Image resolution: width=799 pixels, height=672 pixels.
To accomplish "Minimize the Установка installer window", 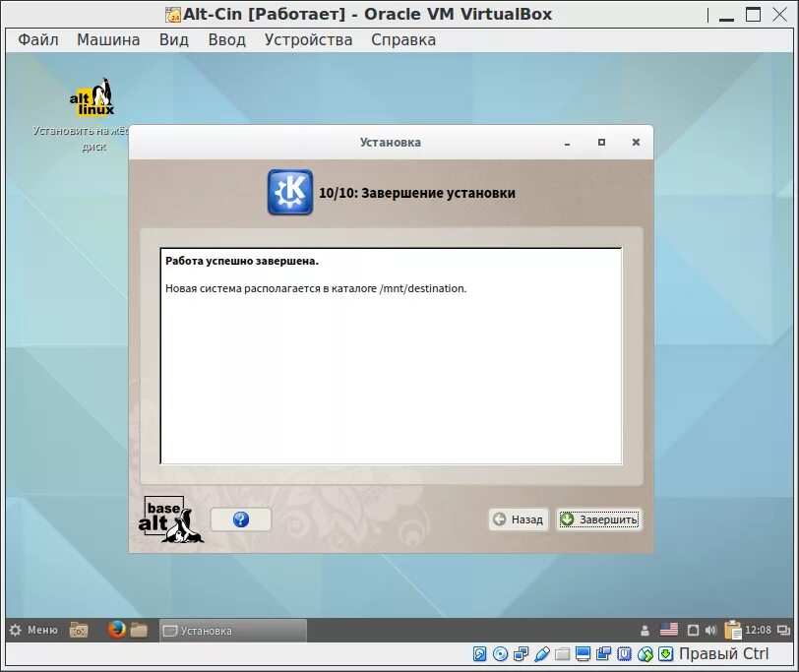I will point(567,143).
